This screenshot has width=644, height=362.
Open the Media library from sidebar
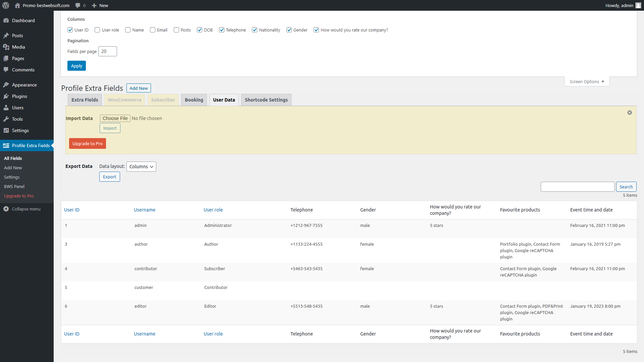coord(18,47)
